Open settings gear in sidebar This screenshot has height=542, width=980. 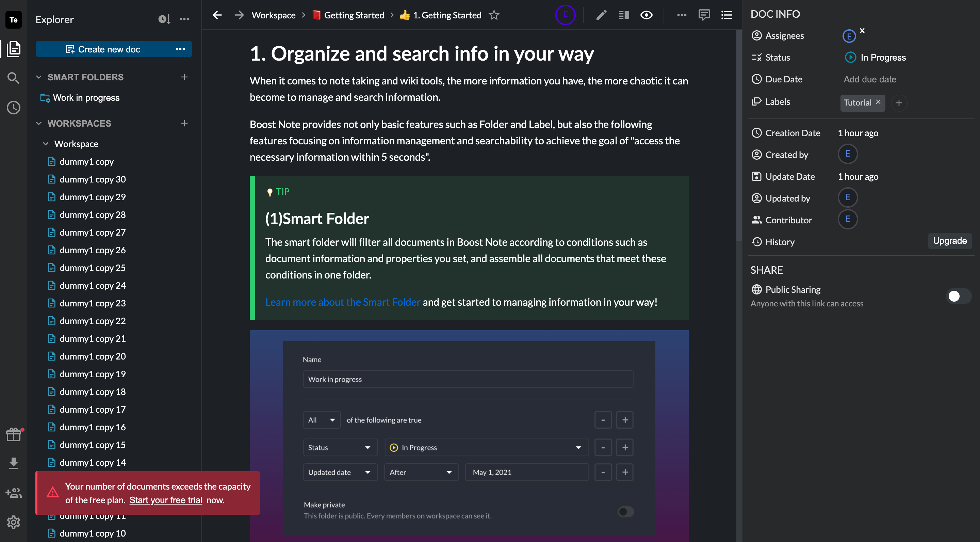[13, 522]
